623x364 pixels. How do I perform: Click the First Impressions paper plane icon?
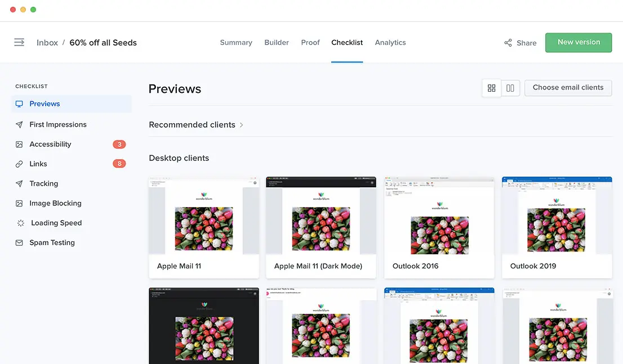19,125
